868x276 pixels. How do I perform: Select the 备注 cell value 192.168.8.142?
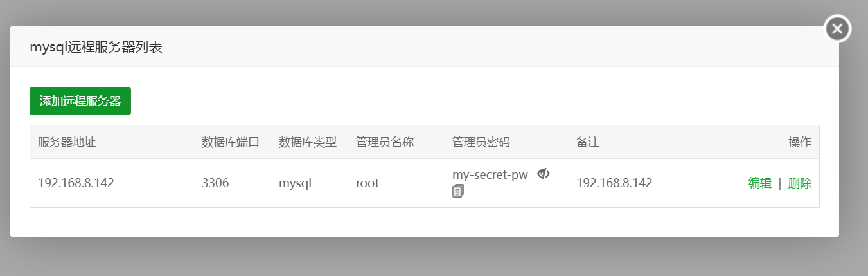[x=614, y=183]
